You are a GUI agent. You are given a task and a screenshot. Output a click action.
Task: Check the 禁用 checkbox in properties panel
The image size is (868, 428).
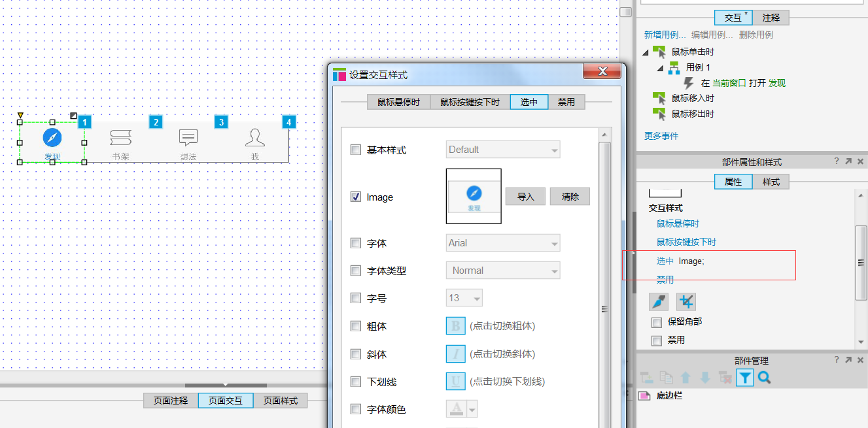[657, 340]
